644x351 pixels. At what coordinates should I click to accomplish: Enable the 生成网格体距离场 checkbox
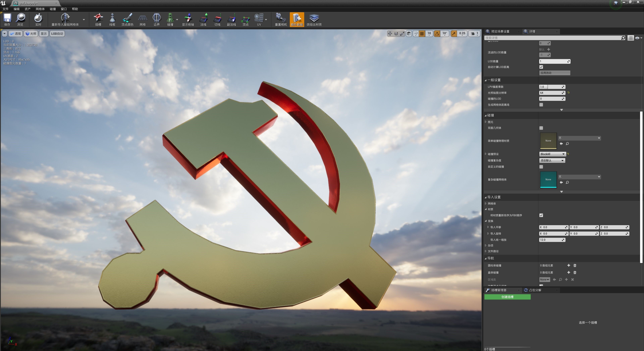[541, 105]
